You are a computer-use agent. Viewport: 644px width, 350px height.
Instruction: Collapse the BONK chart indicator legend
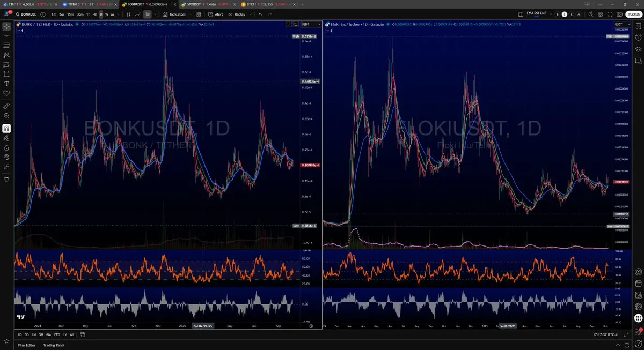[20, 31]
